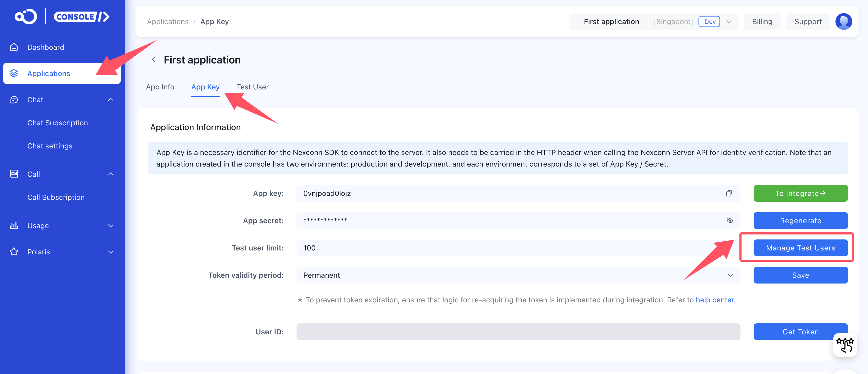Switch to the Test User tab
Image resolution: width=868 pixels, height=374 pixels.
pos(252,87)
